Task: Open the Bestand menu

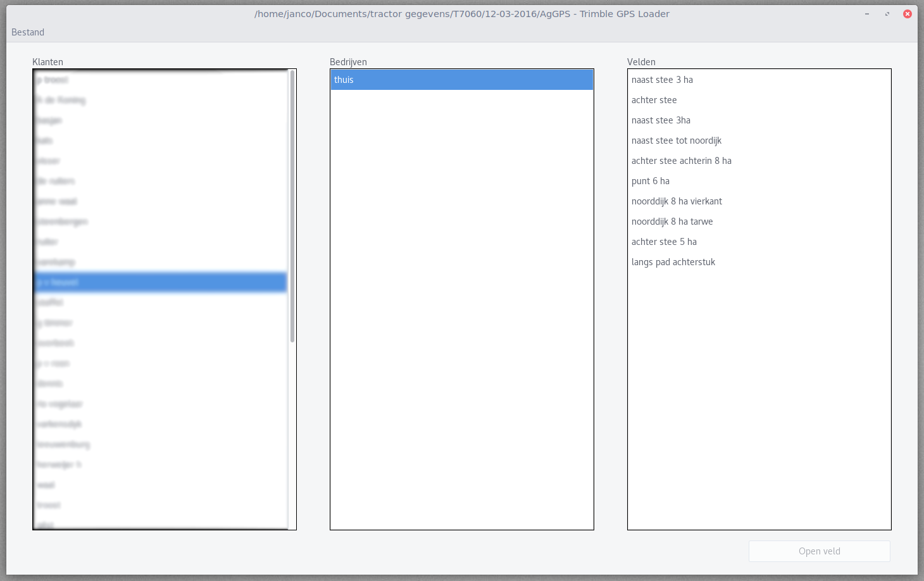Action: [28, 32]
